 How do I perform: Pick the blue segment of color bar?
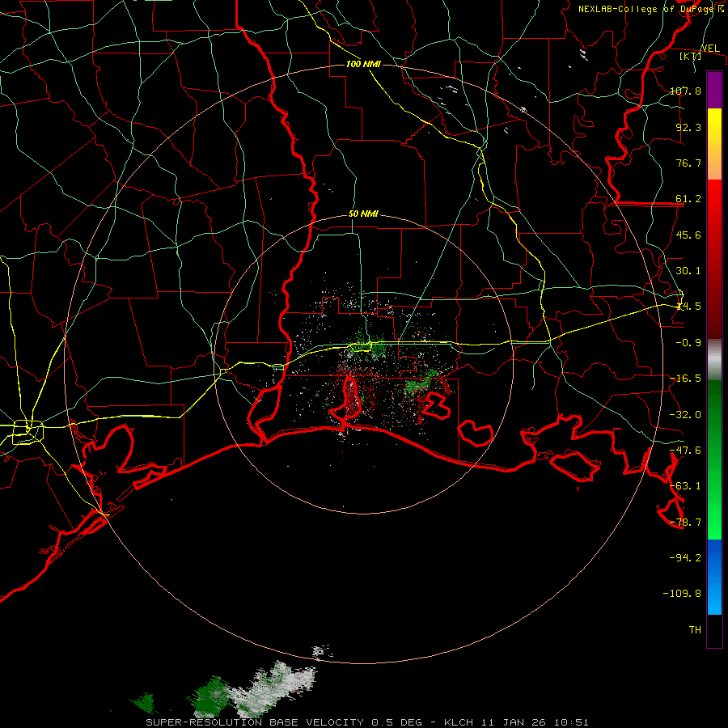point(714,577)
